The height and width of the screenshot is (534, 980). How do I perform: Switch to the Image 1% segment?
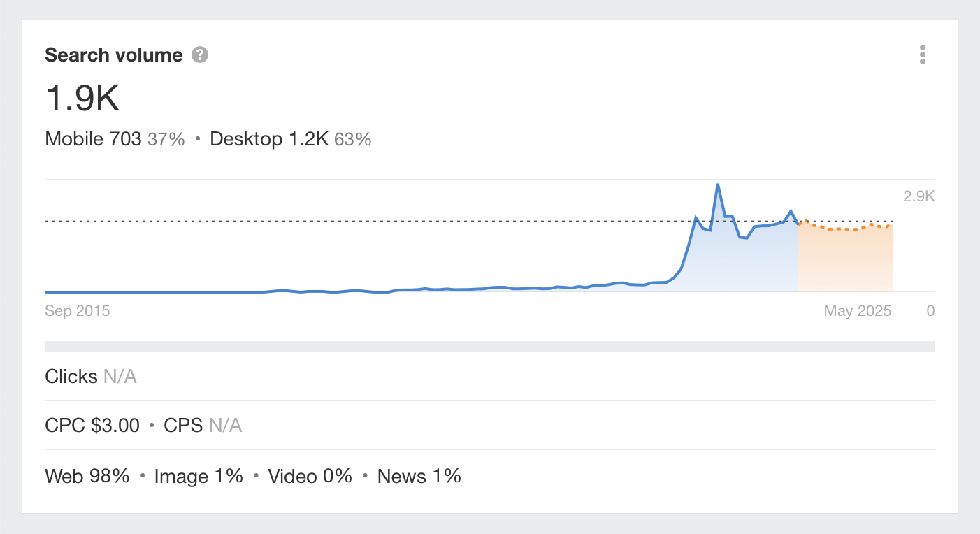198,476
